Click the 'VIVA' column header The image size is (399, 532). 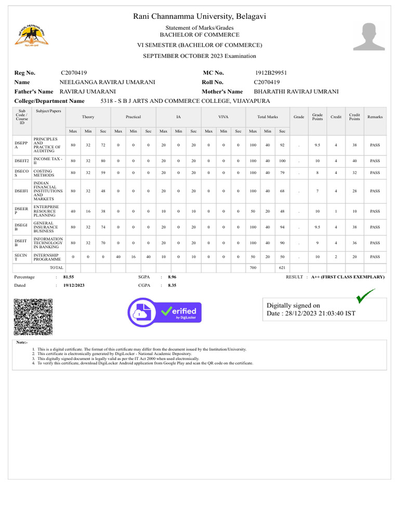point(223,117)
